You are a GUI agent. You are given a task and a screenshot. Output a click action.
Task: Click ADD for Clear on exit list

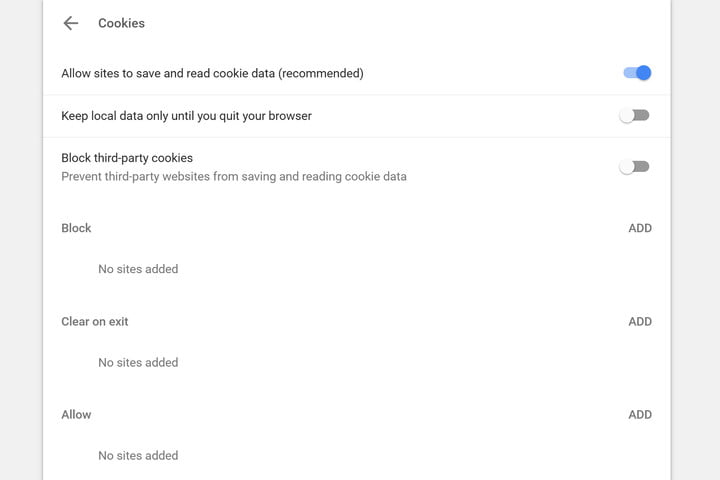point(640,322)
